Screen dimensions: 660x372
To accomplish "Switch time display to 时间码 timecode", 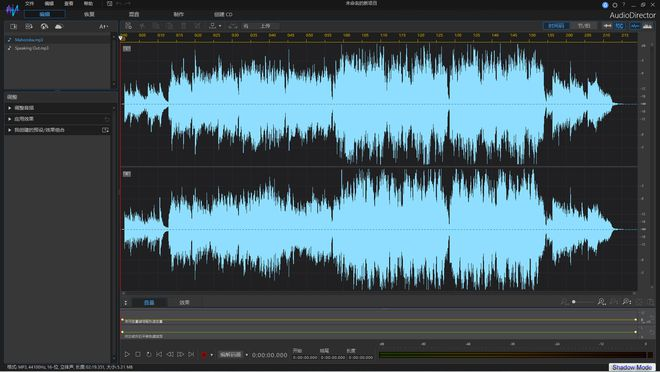I will click(x=556, y=26).
